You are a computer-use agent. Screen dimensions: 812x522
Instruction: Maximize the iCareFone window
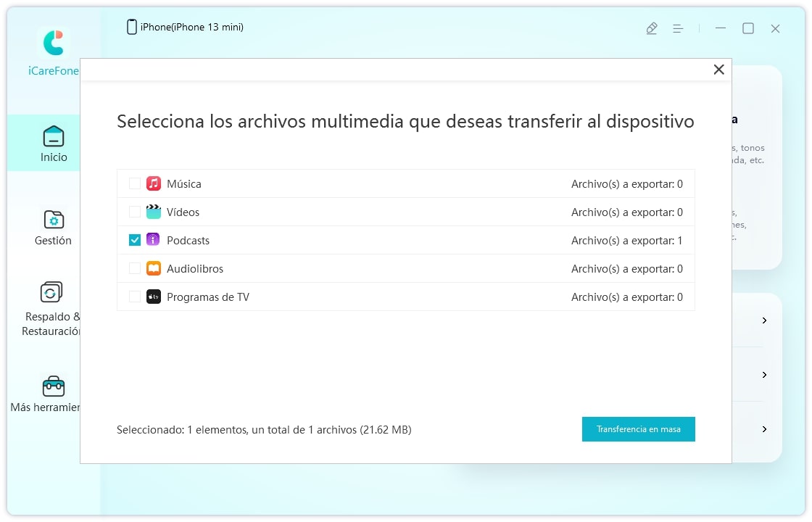747,28
